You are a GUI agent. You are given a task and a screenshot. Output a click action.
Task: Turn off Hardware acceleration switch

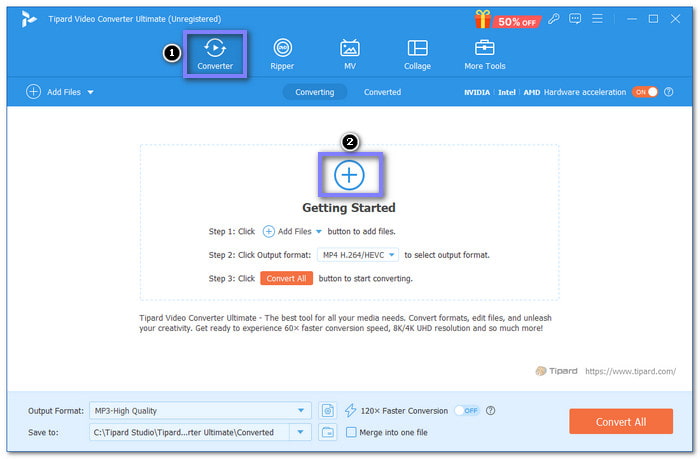[645, 92]
